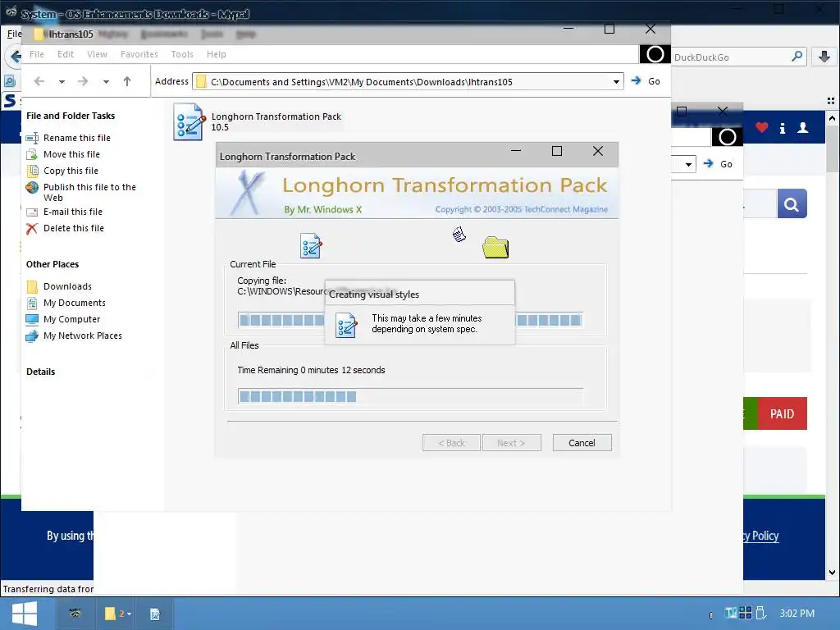Open Forward history dropdown arrow
The width and height of the screenshot is (840, 630).
pyautogui.click(x=106, y=82)
